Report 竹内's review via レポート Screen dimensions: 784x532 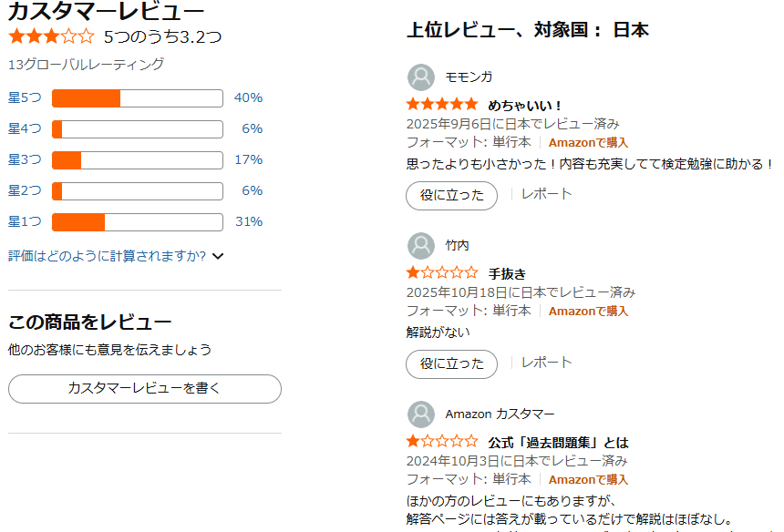point(547,363)
